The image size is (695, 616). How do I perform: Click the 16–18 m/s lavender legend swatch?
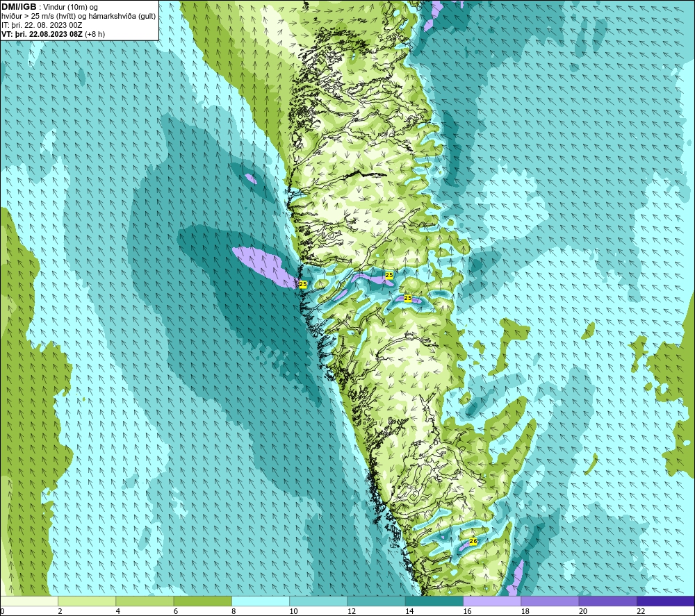pos(492,601)
